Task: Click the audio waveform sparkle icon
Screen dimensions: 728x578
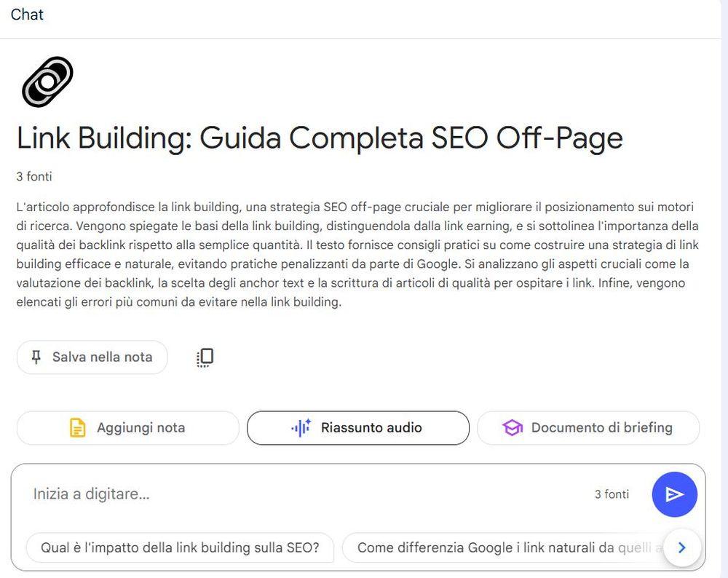Action: click(301, 428)
